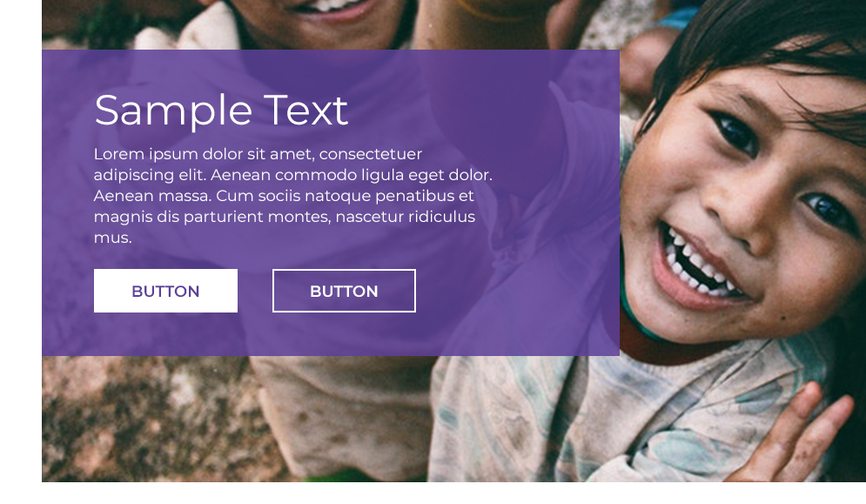Click the child's patterned shirt
Viewport: 866px width, 504px height.
coord(608,420)
